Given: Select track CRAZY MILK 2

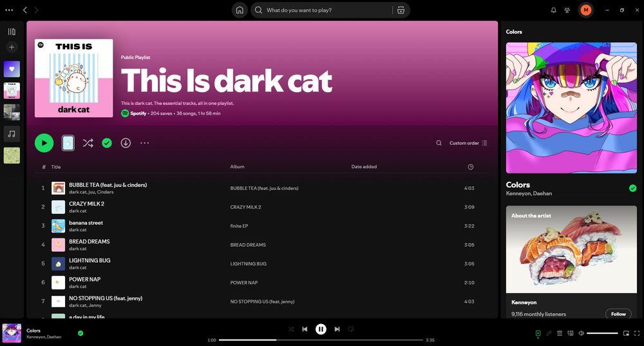Looking at the screenshot, I should pos(263,207).
